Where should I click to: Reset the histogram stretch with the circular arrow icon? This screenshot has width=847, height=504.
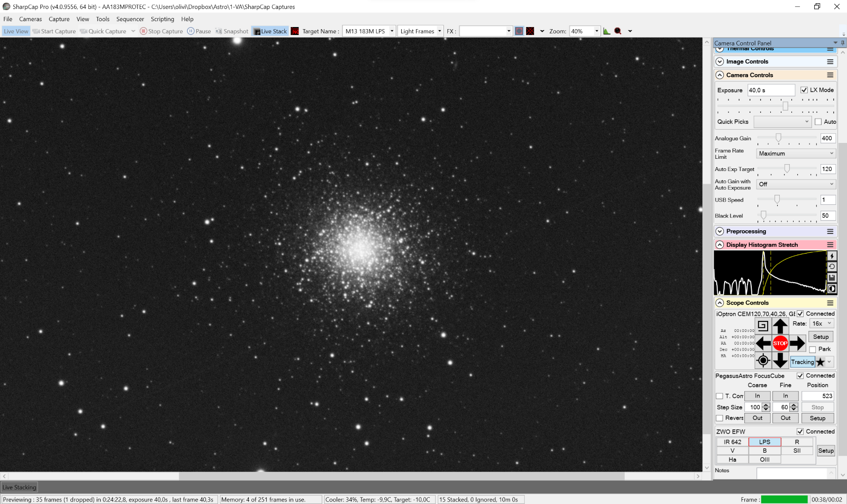pos(832,267)
